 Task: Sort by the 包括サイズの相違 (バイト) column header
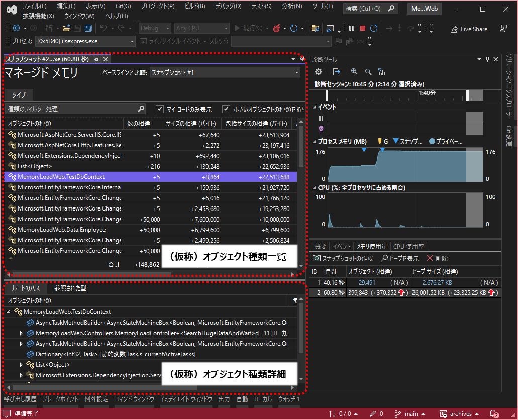pyautogui.click(x=256, y=123)
